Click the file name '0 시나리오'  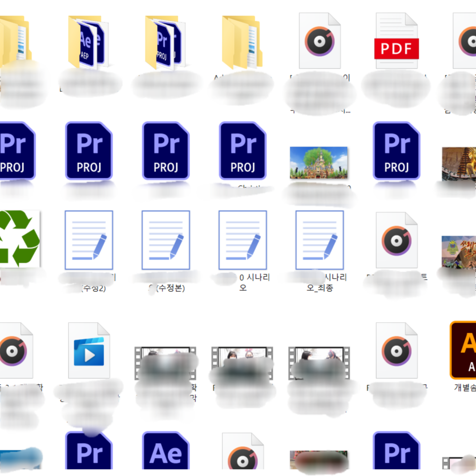click(254, 282)
